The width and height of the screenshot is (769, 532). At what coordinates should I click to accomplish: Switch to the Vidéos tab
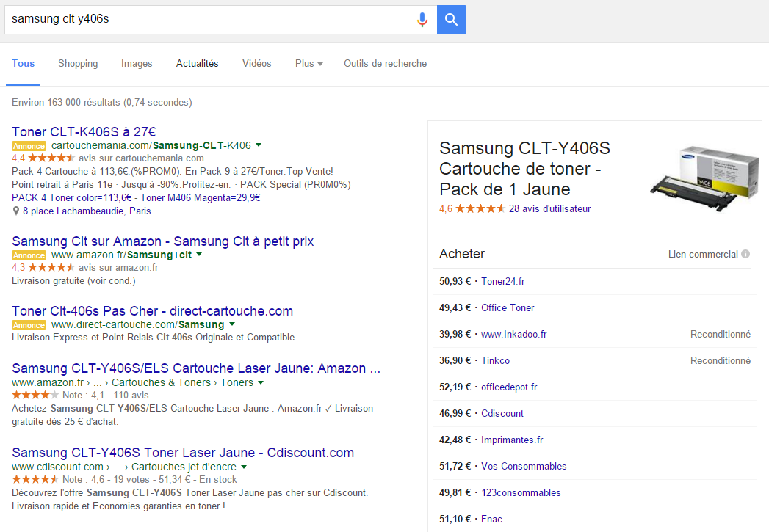pos(256,64)
